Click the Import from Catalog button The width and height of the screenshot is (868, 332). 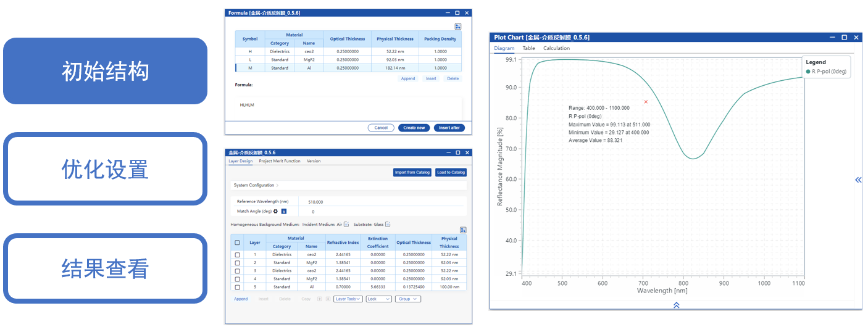(x=412, y=172)
